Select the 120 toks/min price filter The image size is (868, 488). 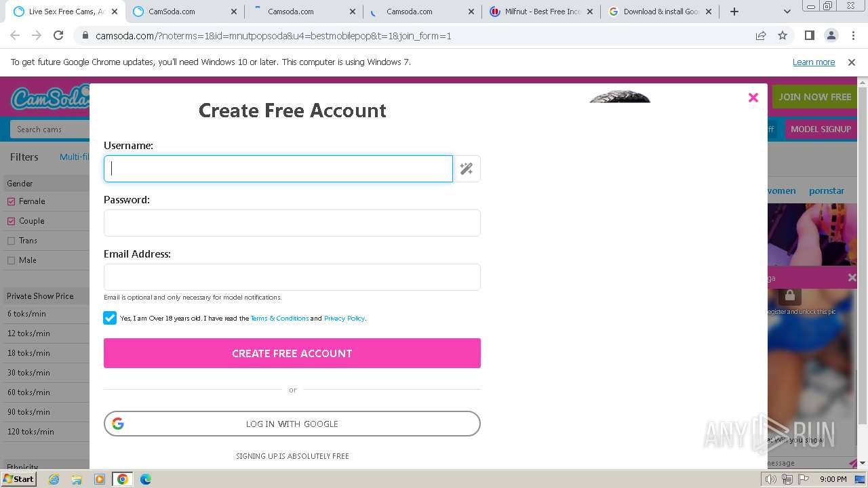pos(31,432)
